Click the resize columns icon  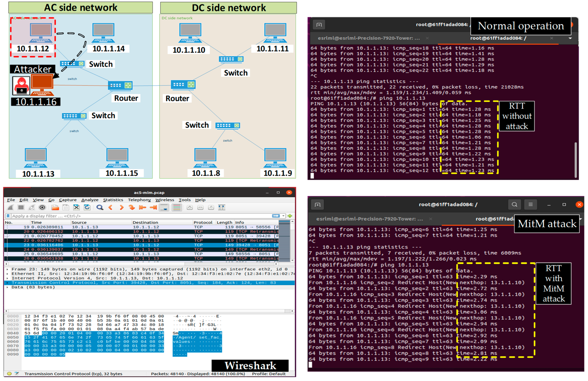pos(222,208)
